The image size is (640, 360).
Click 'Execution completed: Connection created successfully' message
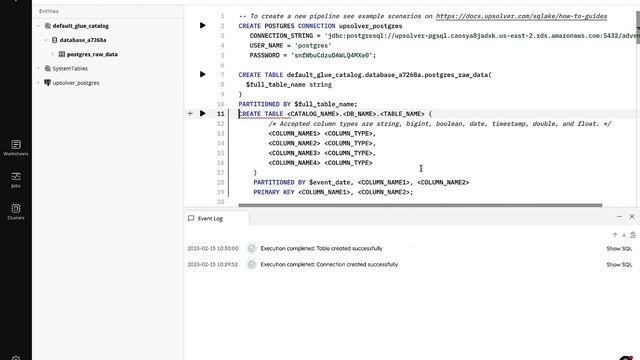329,264
